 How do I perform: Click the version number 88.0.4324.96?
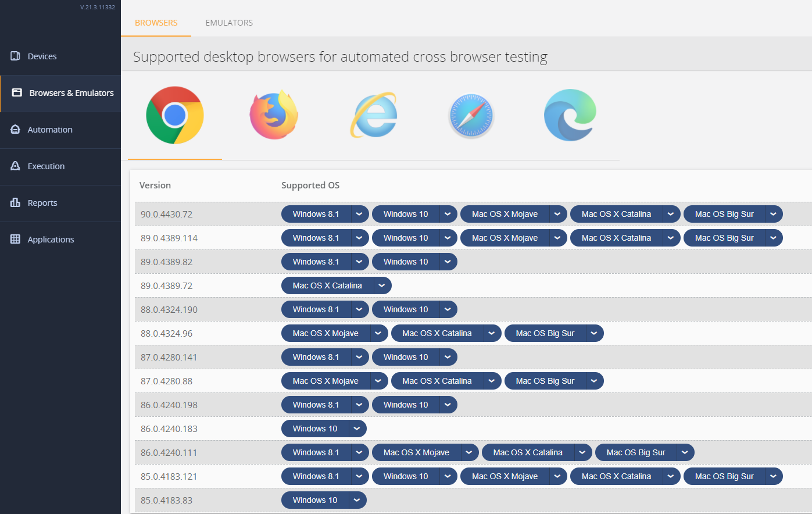(x=166, y=333)
